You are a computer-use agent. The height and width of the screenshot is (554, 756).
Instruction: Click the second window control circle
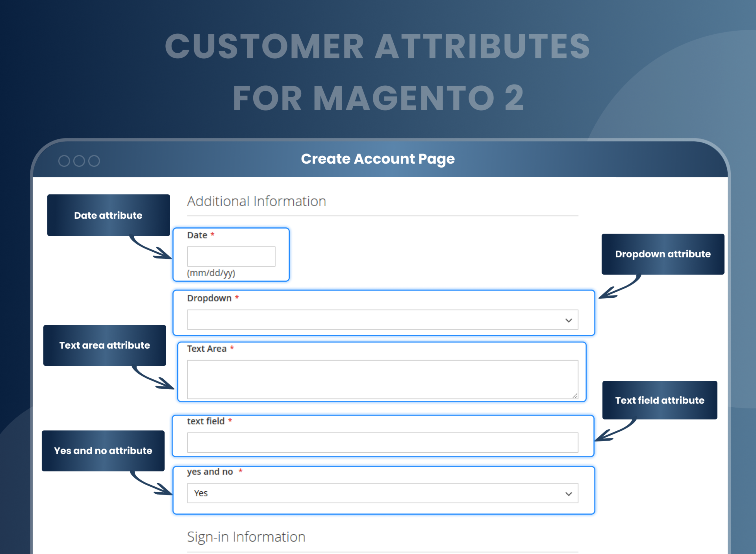[x=79, y=161]
